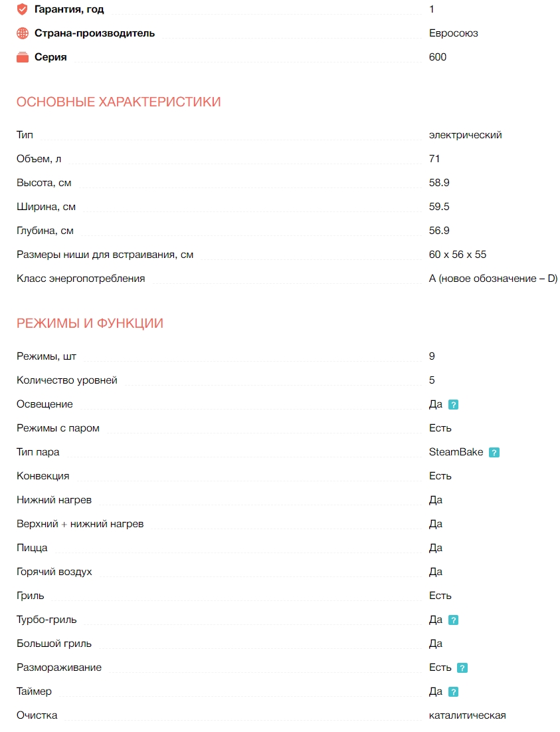Show the SteamBake question-mark hint
Image resolution: width=560 pixels, height=732 pixels.
pos(494,452)
